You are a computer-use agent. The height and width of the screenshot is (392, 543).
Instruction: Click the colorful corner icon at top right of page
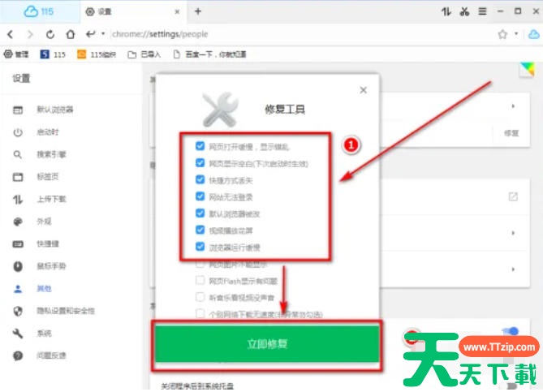pos(527,70)
